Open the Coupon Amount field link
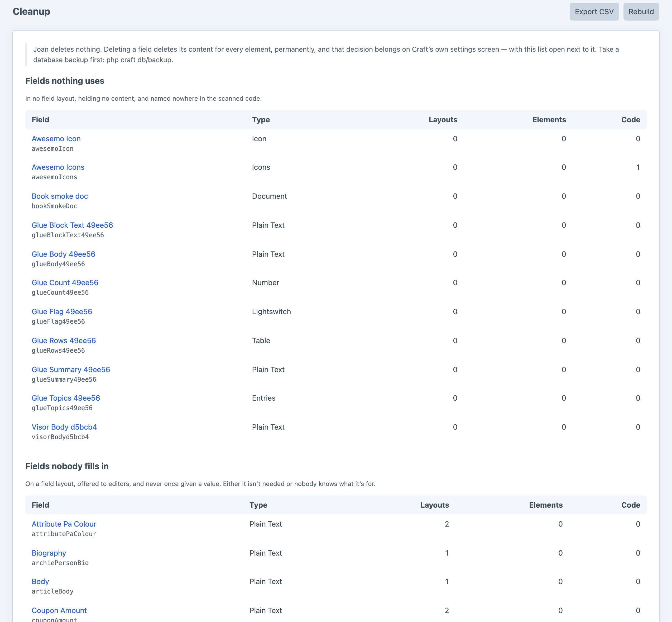This screenshot has width=672, height=622. 59,611
